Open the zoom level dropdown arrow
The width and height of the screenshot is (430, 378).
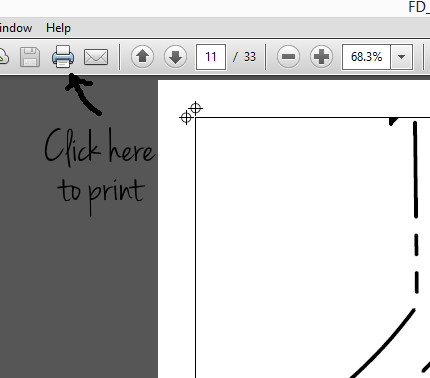coord(402,57)
